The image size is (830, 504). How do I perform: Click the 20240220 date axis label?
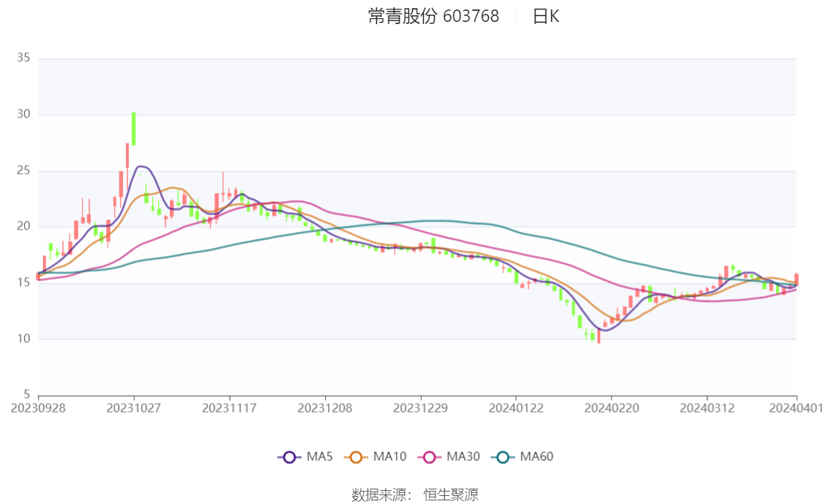point(611,408)
